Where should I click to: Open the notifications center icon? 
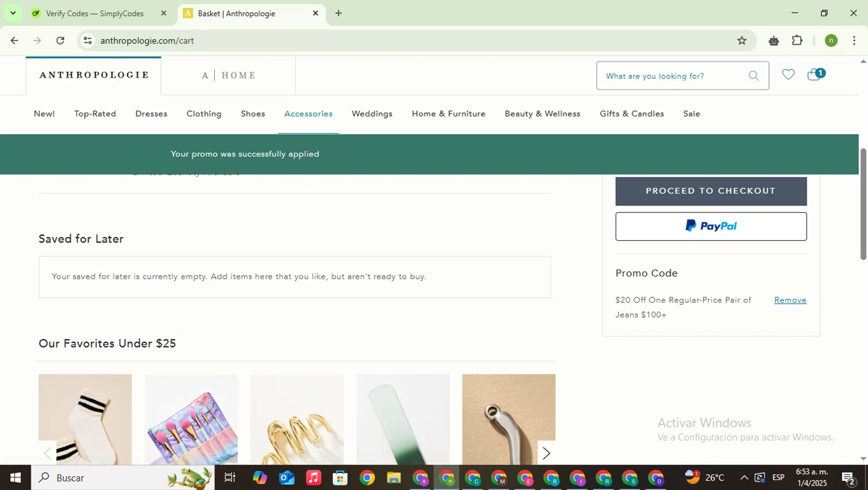pos(849,478)
